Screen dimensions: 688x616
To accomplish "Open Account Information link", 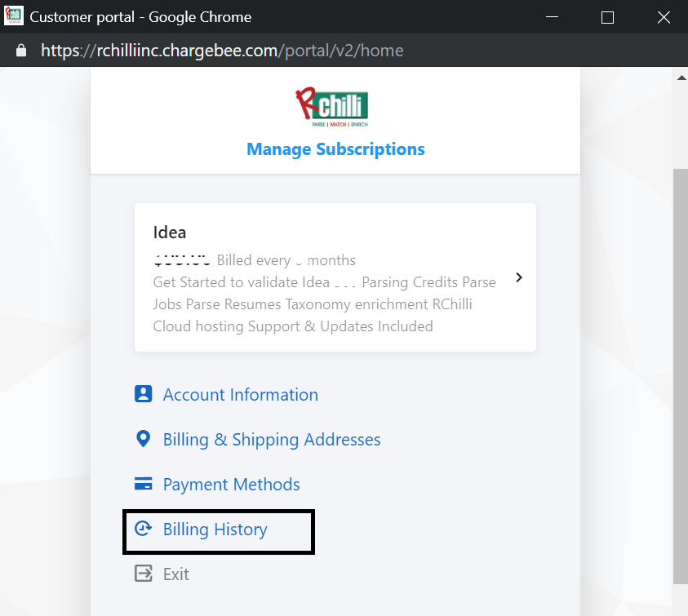I will point(241,394).
